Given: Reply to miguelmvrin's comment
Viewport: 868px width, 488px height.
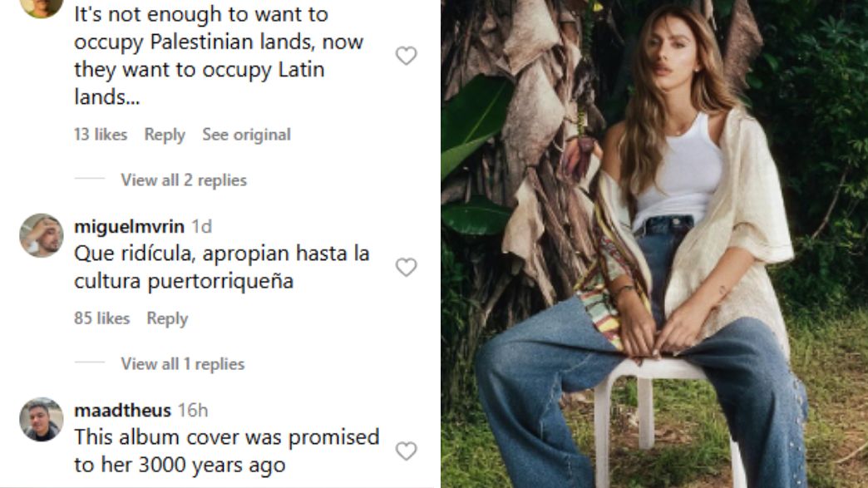Looking at the screenshot, I should tap(167, 318).
